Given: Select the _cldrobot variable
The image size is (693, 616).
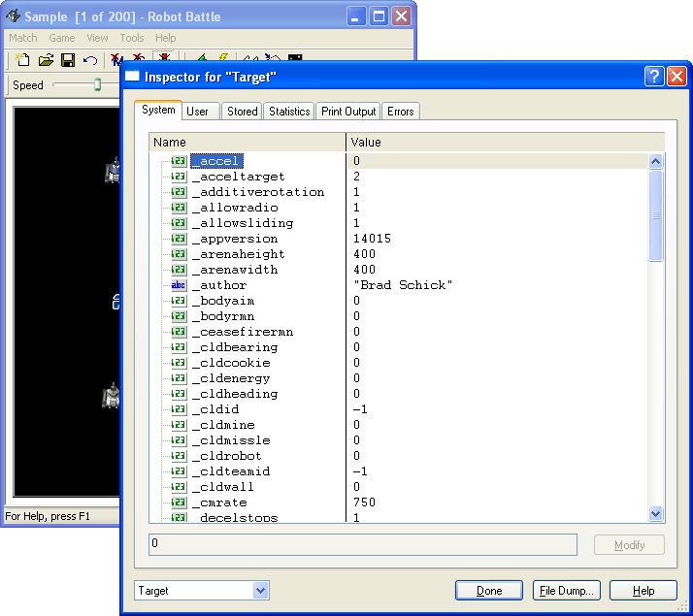Looking at the screenshot, I should coord(227,456).
